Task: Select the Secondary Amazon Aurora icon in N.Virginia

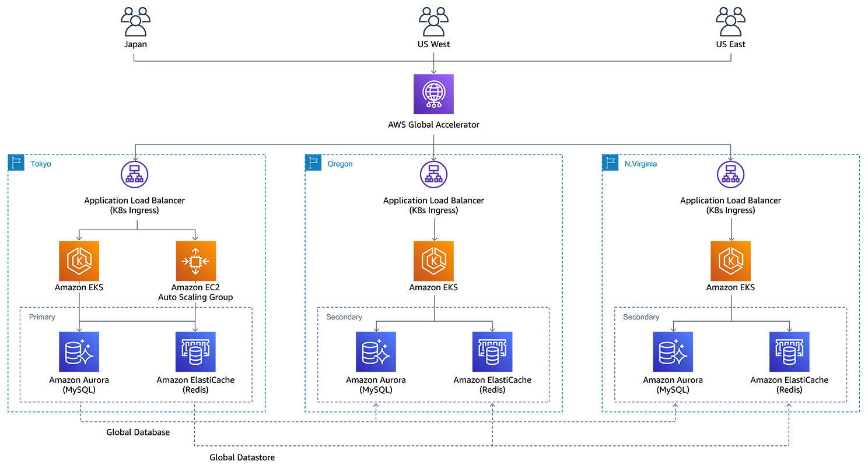Action: pos(673,352)
